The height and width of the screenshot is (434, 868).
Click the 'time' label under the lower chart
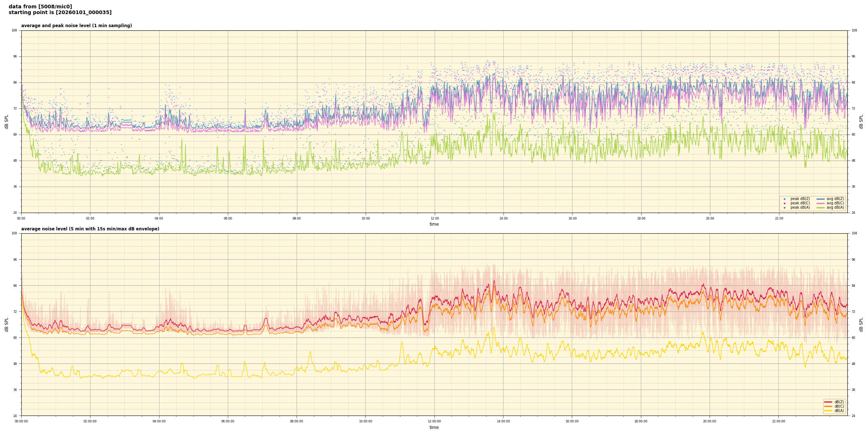click(x=434, y=427)
